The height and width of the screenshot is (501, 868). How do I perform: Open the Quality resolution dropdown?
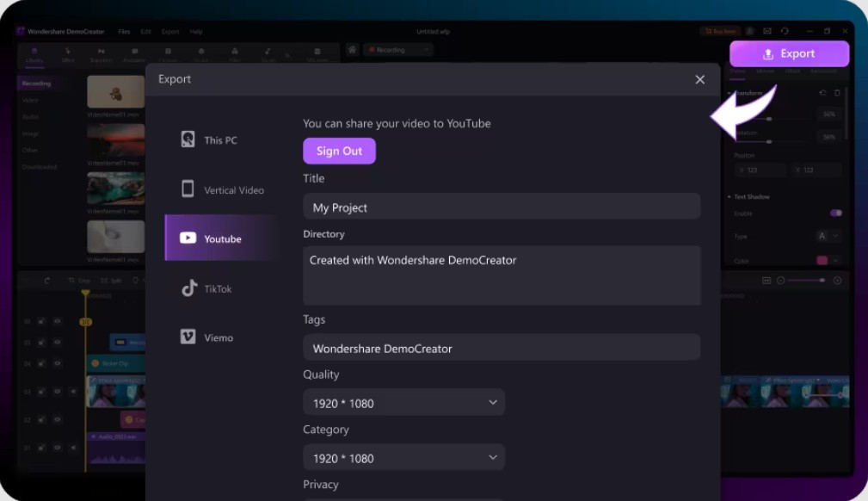click(403, 403)
